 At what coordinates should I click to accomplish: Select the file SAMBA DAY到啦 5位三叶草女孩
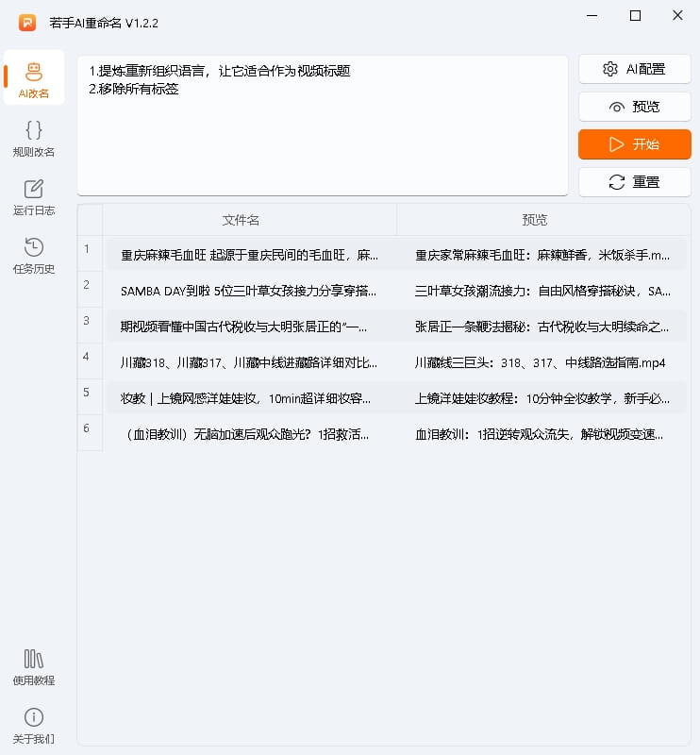[248, 292]
